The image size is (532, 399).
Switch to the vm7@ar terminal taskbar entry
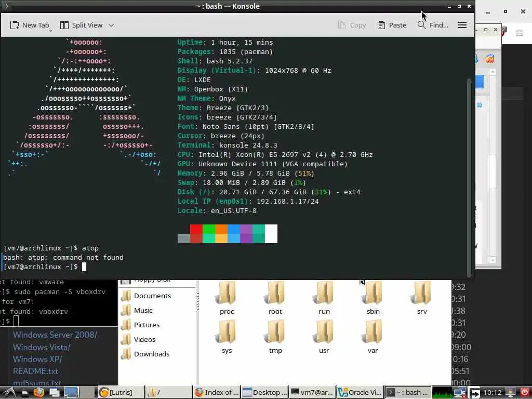coord(312,393)
